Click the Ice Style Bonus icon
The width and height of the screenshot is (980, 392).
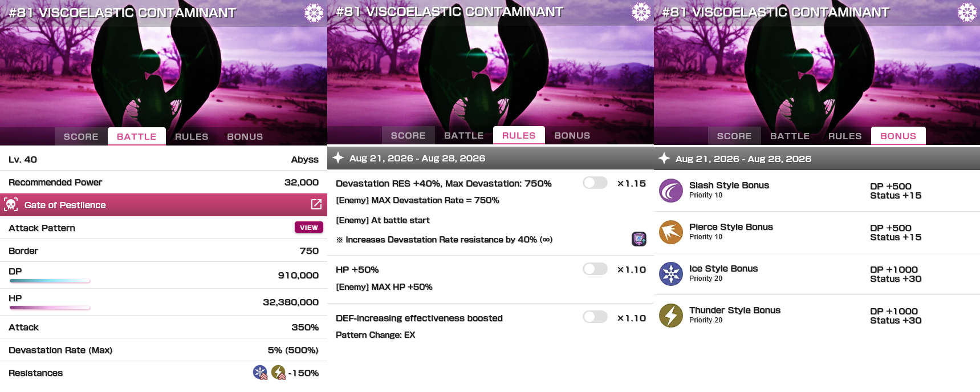(x=671, y=274)
